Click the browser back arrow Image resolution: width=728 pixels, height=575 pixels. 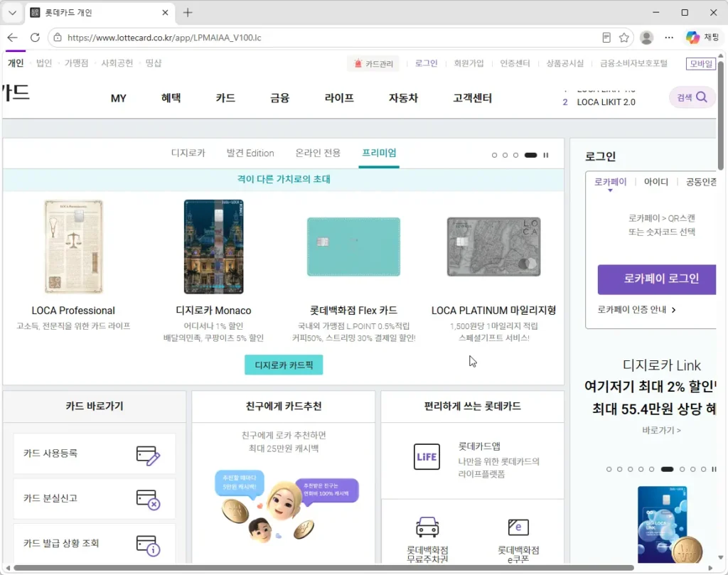[13, 38]
